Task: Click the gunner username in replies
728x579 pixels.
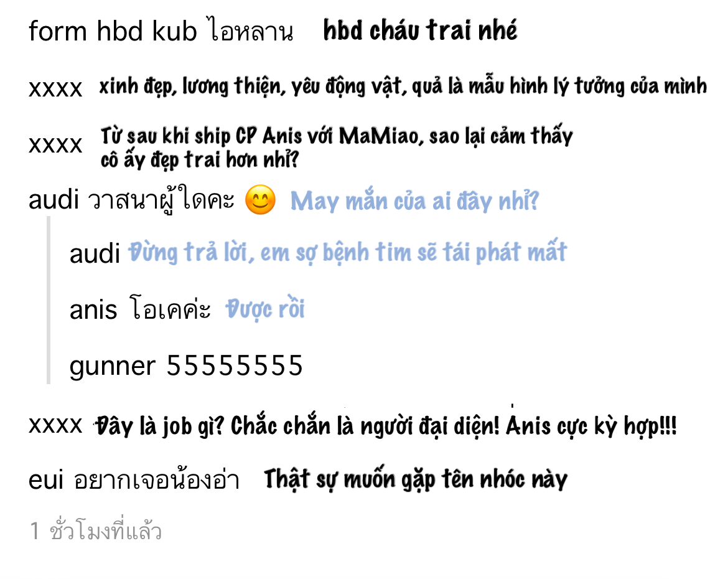Action: (x=113, y=367)
